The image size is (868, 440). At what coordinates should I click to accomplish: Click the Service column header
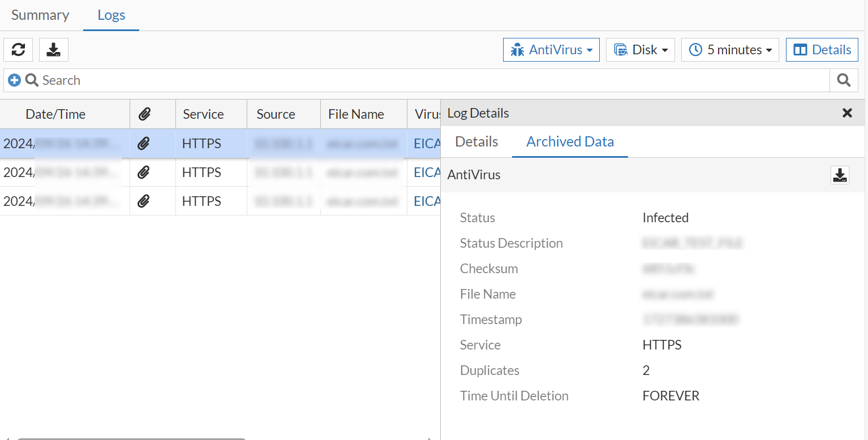pos(203,114)
